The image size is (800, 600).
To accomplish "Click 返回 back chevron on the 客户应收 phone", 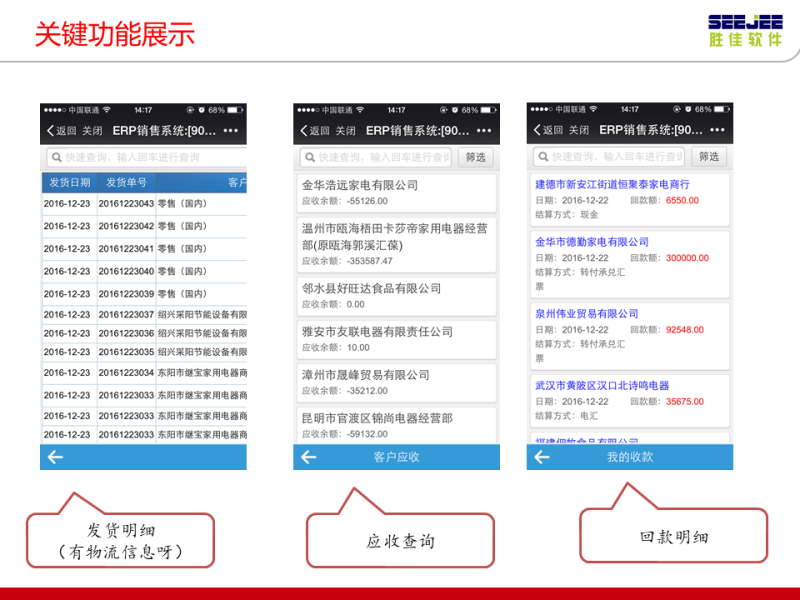I will [x=303, y=130].
